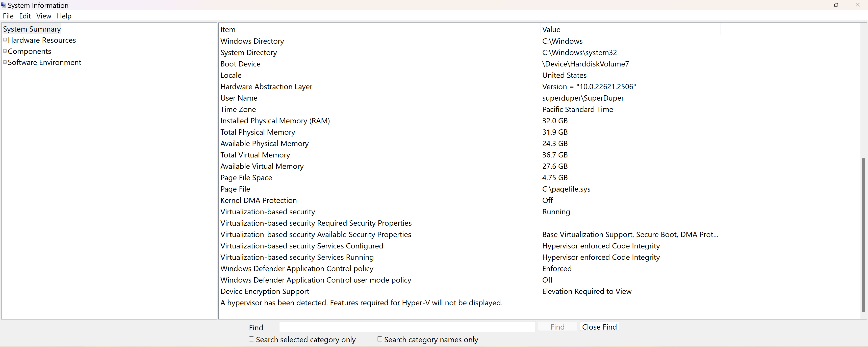Viewport: 868px width, 347px height.
Task: Open the Help menu
Action: coord(64,16)
